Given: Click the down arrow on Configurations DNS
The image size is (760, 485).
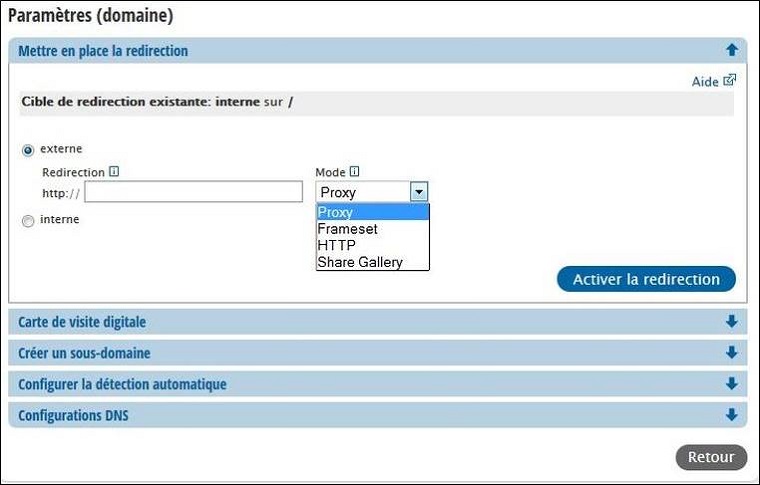Looking at the screenshot, I should point(732,415).
